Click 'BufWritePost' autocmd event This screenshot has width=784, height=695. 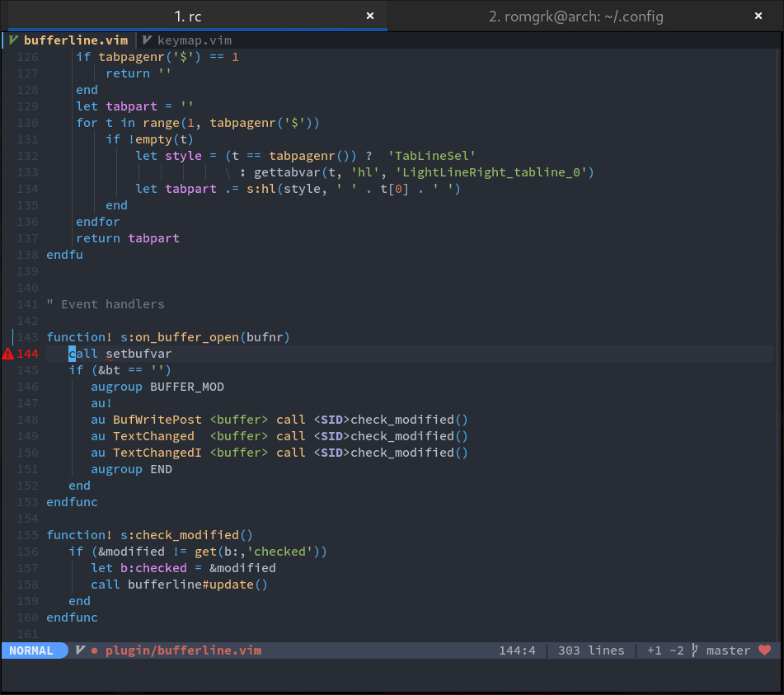157,420
